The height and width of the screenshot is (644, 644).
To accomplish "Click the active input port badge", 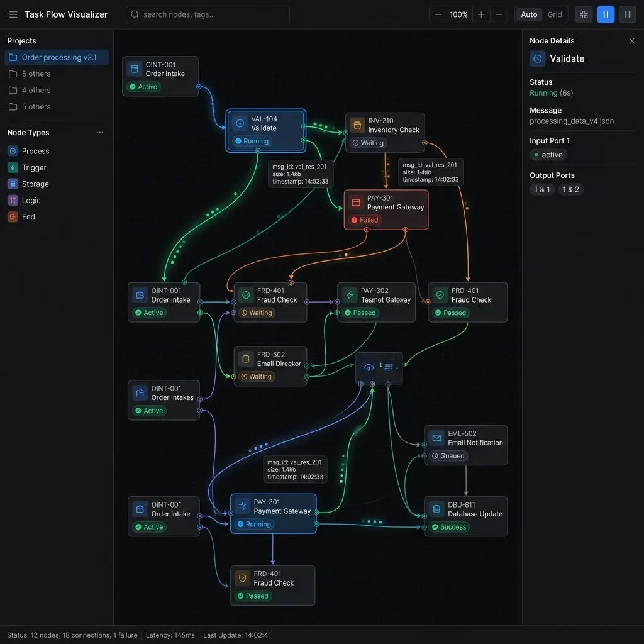I will (548, 155).
